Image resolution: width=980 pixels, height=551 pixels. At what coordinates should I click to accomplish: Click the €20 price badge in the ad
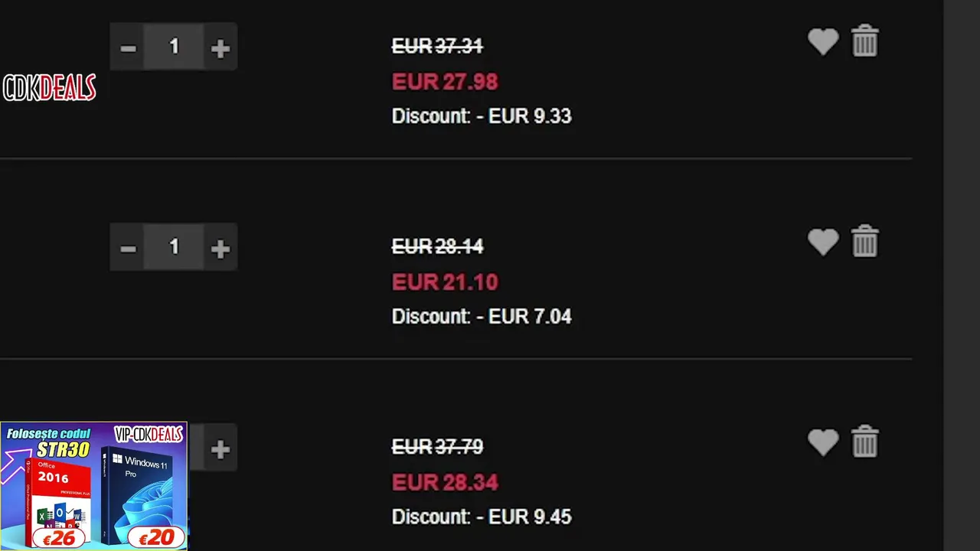[x=156, y=537]
